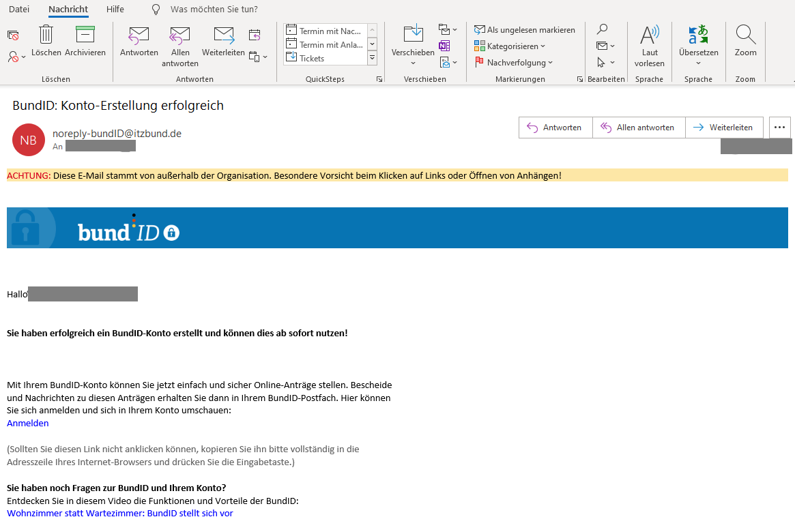Click the Weiterleiten ribbon icon
The height and width of the screenshot is (532, 795).
click(x=224, y=36)
